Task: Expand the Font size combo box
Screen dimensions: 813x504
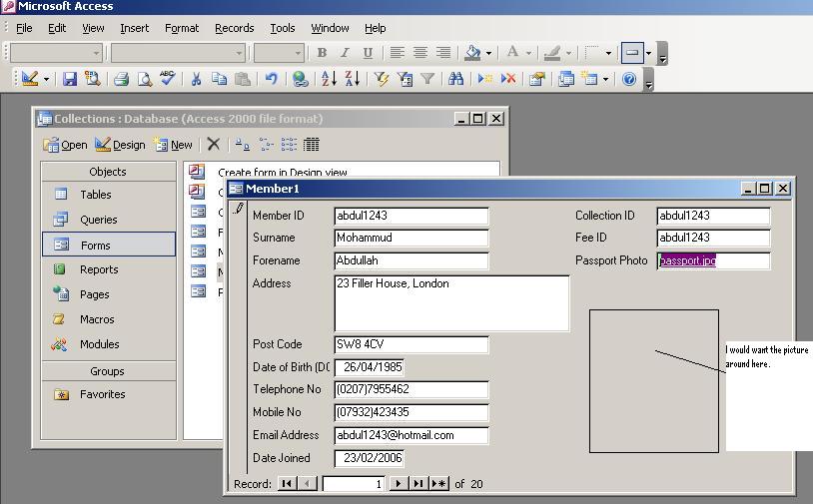Action: [x=298, y=53]
